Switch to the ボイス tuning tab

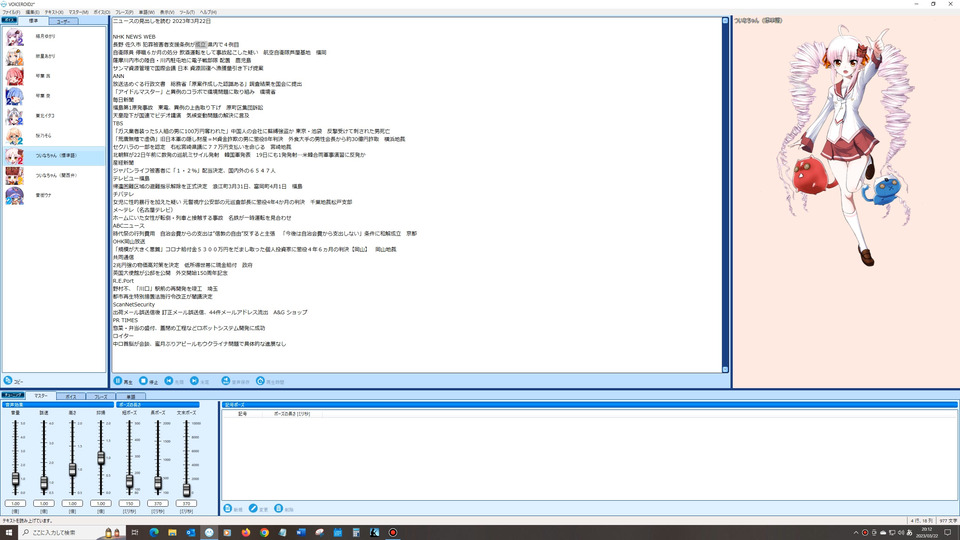[x=71, y=397]
